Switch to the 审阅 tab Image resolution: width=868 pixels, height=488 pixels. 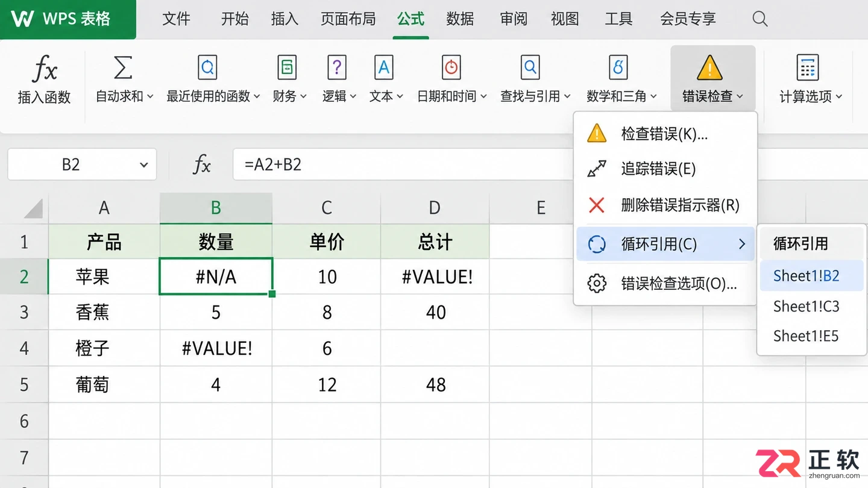coord(514,19)
